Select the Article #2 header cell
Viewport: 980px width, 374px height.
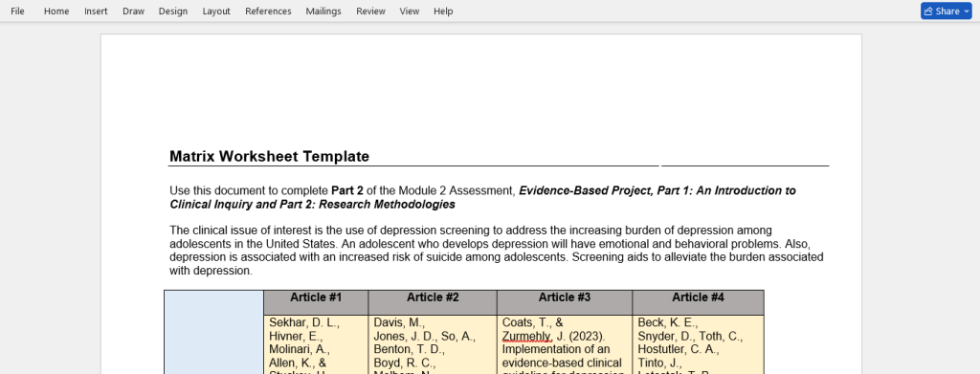point(433,302)
